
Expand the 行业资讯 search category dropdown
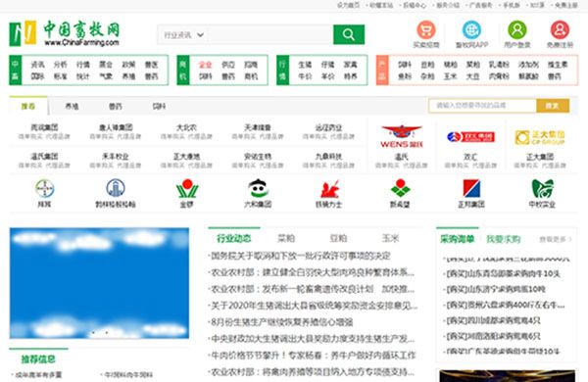point(183,35)
